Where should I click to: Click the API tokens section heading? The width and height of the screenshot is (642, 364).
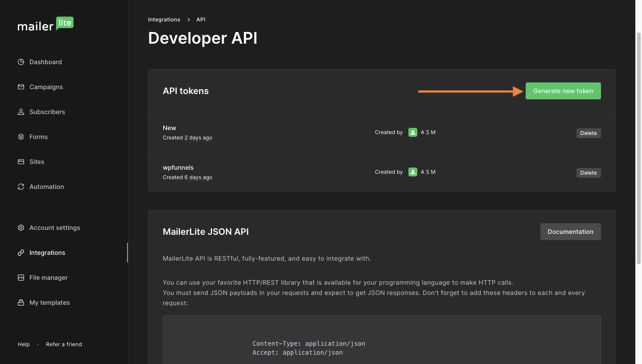pos(185,91)
